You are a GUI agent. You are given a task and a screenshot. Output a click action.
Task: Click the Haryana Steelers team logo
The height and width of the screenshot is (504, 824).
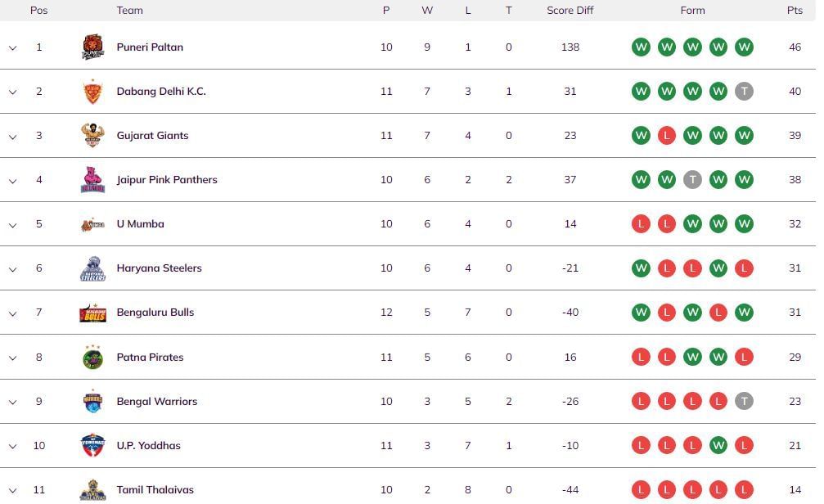pos(92,268)
